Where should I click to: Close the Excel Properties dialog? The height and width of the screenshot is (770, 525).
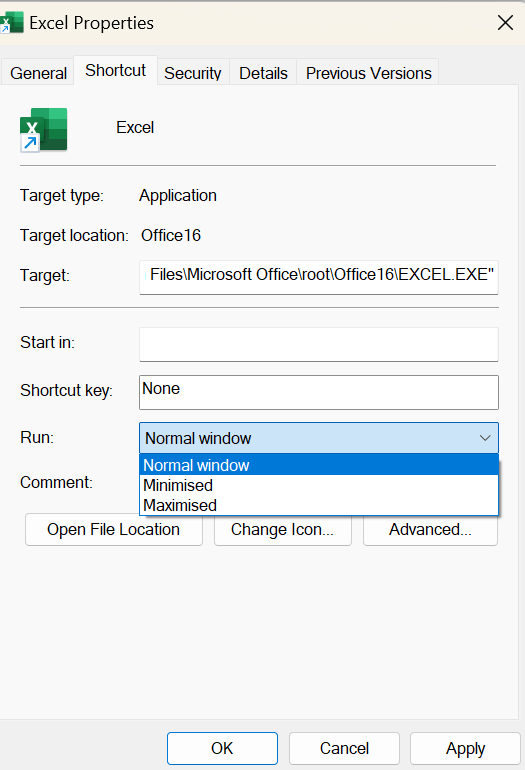coord(505,23)
